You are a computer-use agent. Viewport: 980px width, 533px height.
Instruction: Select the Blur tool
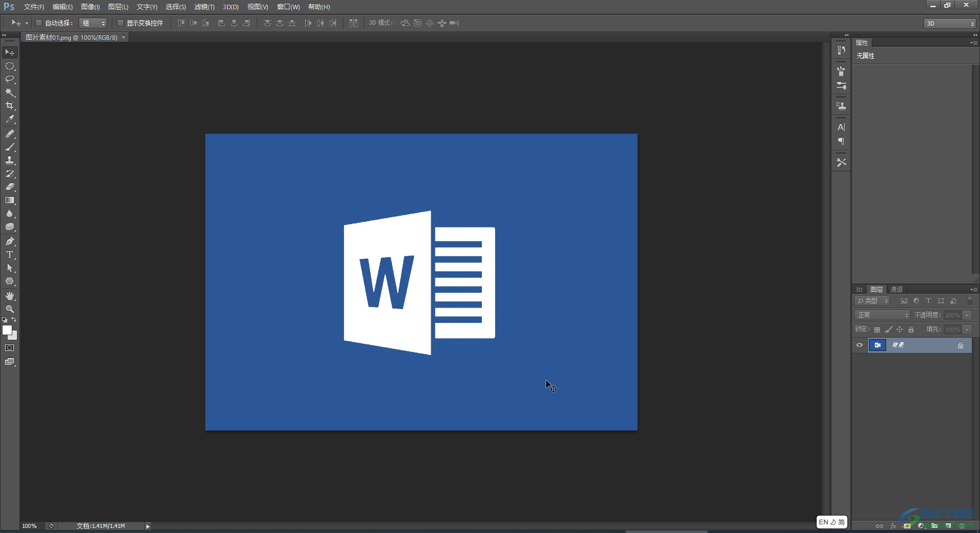click(10, 213)
